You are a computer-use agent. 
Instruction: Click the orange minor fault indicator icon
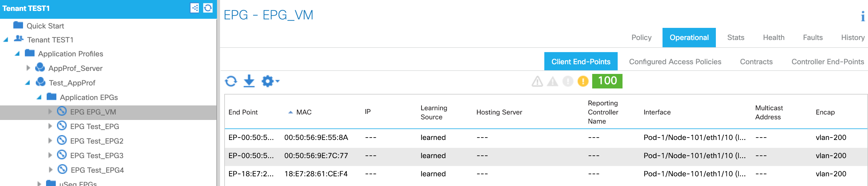coord(583,81)
